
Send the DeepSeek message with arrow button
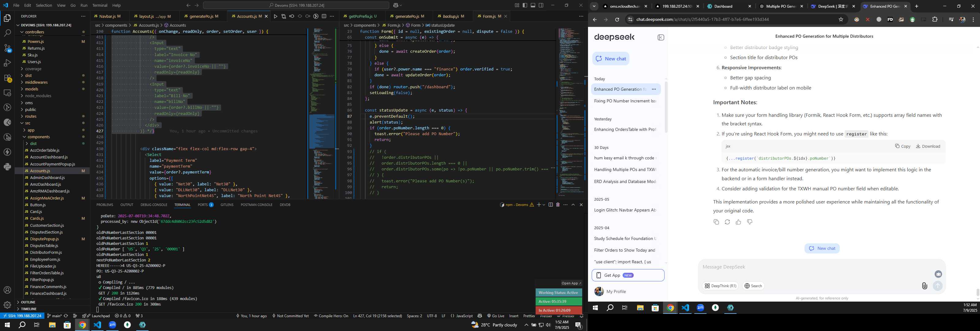pos(937,286)
